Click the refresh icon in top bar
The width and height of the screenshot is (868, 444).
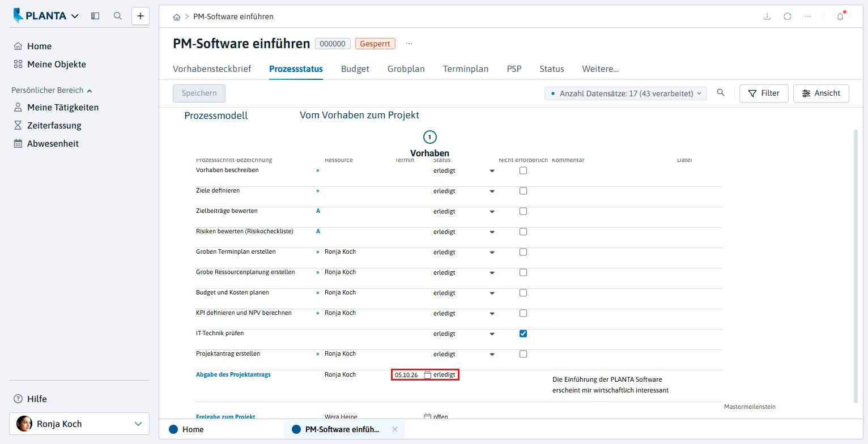coord(788,16)
